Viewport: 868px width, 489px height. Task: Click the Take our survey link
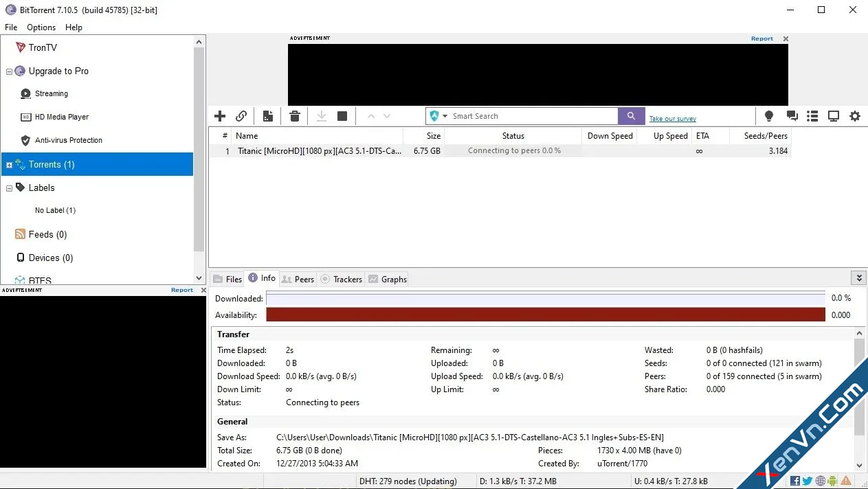point(673,119)
